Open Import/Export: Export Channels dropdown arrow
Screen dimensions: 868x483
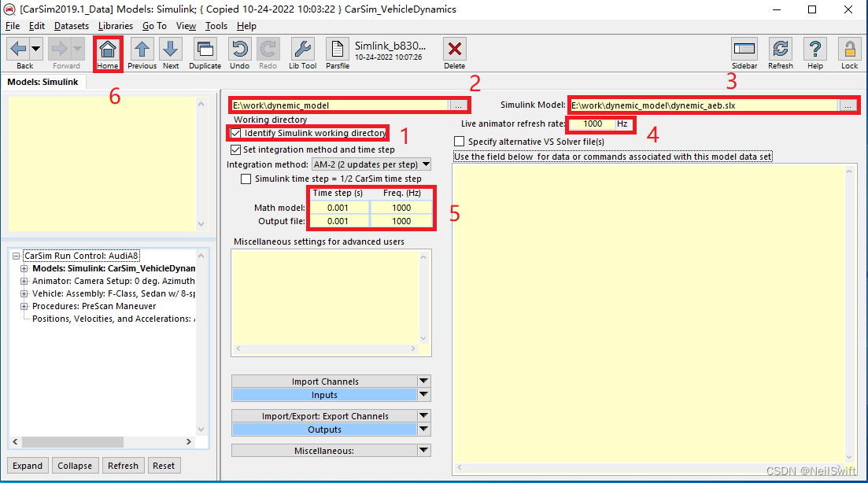[x=423, y=415]
